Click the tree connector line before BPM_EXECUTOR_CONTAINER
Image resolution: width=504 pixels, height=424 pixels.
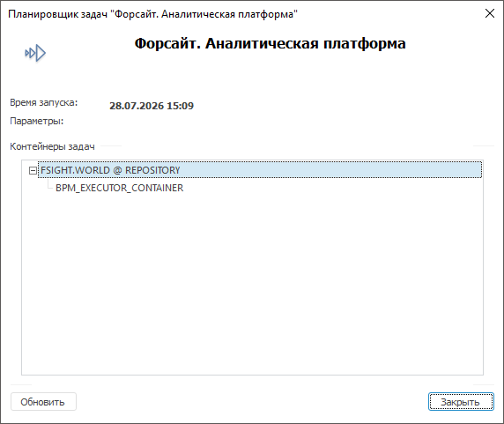tap(50, 185)
